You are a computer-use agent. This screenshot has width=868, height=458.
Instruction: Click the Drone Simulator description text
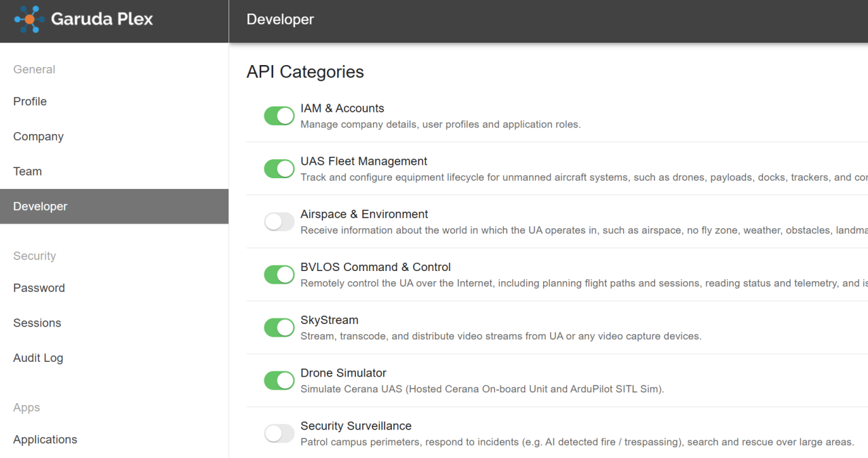[x=481, y=389]
